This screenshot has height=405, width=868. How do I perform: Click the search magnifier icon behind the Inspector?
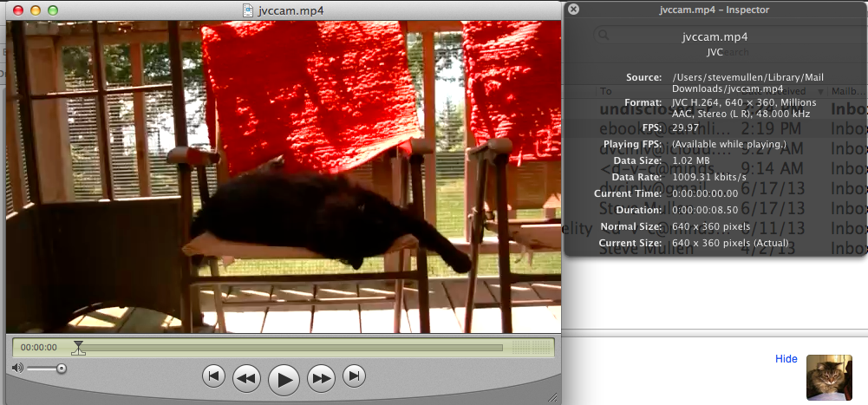[604, 35]
